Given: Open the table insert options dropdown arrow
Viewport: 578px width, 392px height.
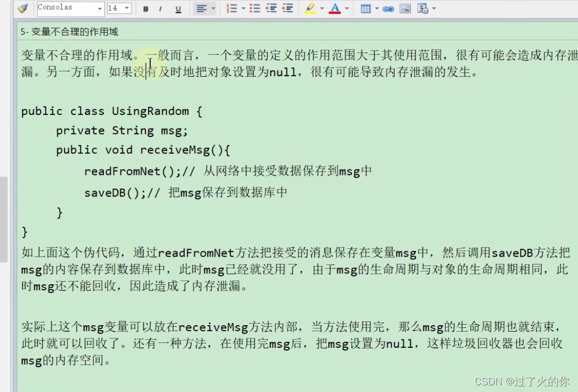Looking at the screenshot, I should click(376, 8).
